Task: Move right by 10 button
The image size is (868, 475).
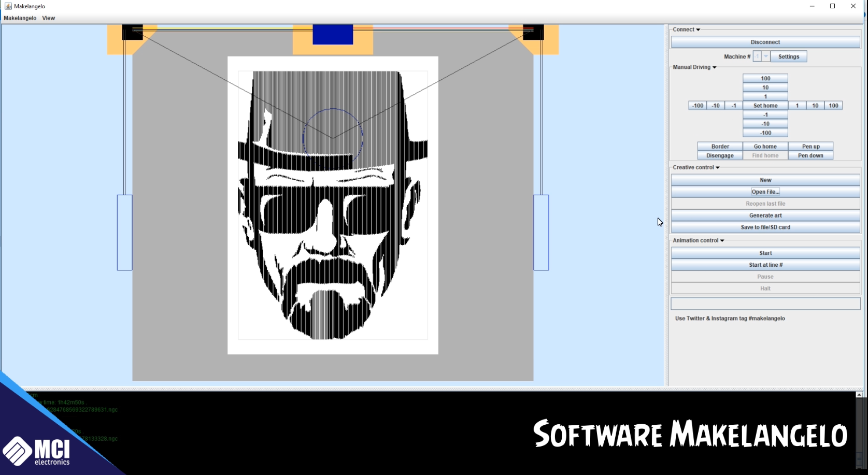Action: [x=815, y=106]
